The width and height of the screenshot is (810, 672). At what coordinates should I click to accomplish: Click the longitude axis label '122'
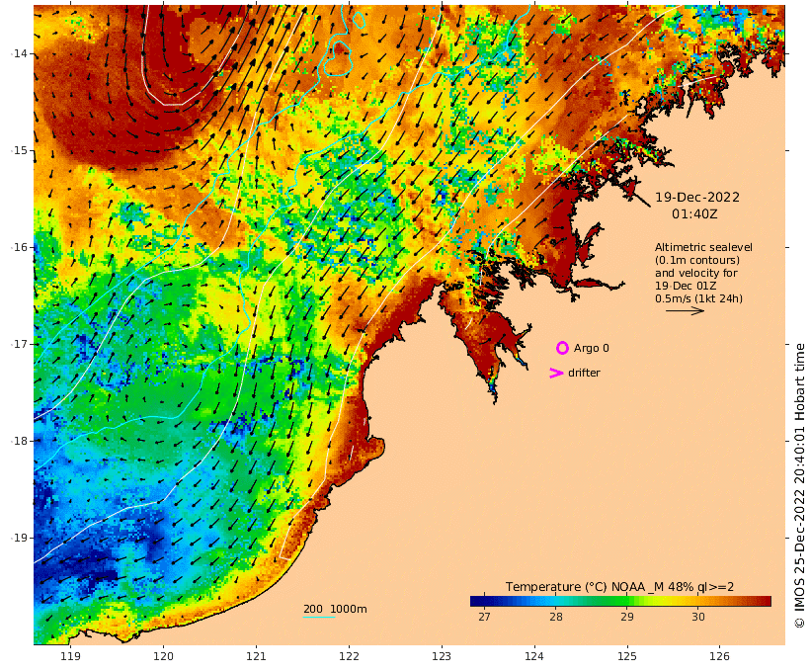(x=349, y=656)
